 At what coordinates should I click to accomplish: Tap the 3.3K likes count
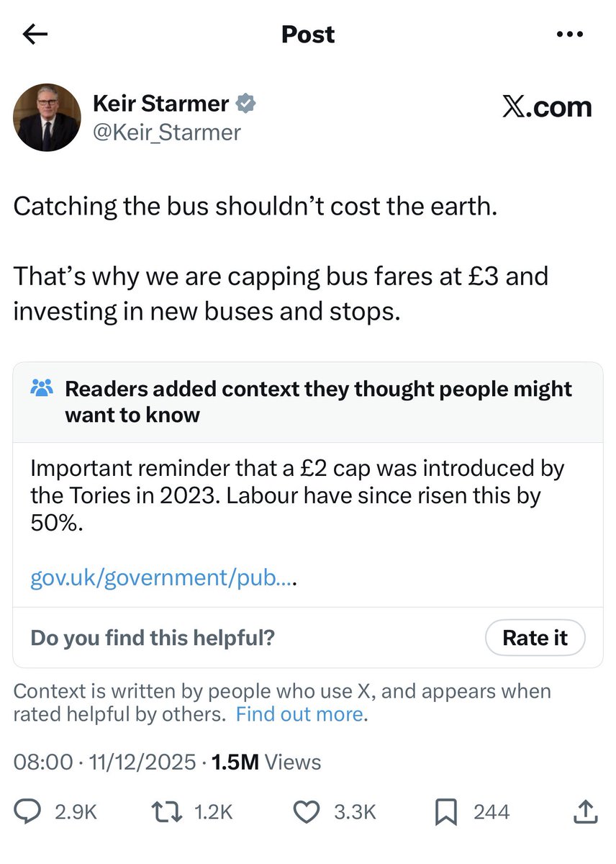tap(355, 812)
